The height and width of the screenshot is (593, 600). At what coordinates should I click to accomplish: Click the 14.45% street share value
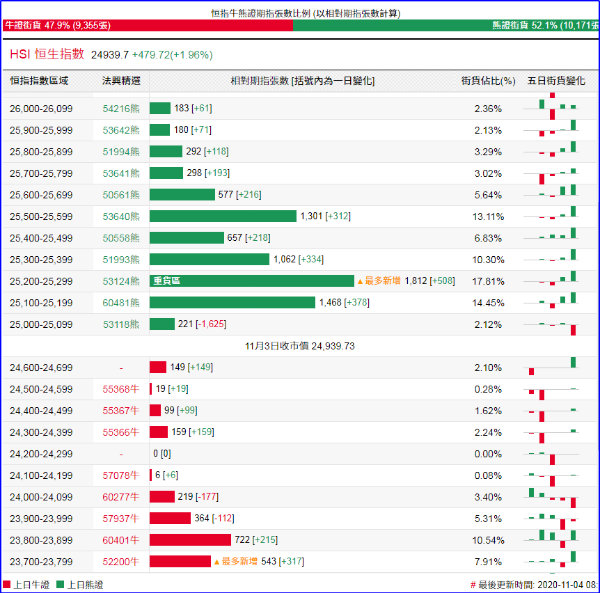tap(488, 303)
